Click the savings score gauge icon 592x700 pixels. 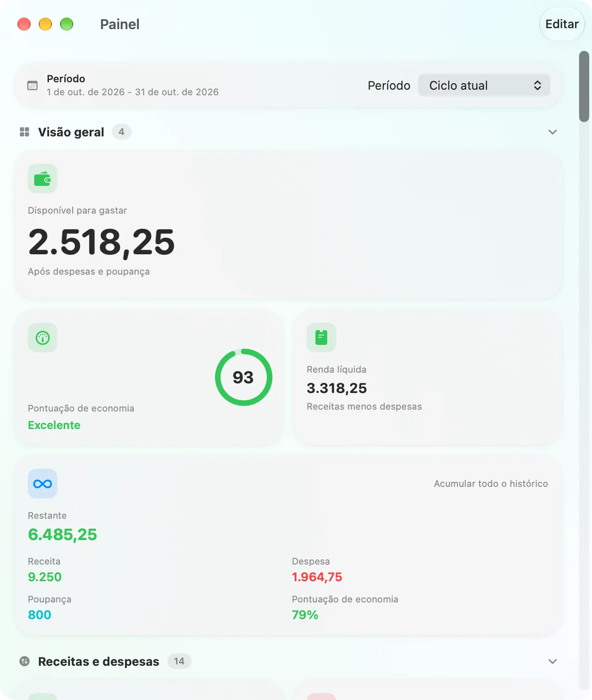43,338
